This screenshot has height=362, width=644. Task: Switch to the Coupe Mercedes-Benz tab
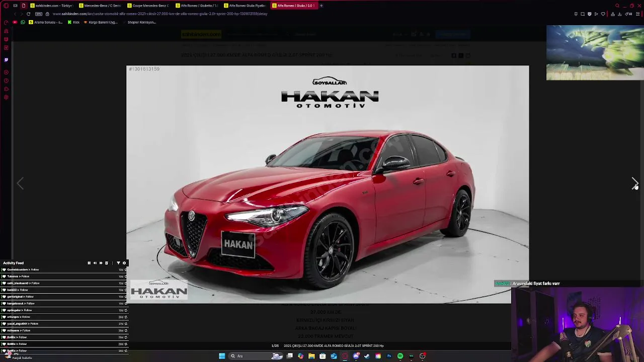148,6
